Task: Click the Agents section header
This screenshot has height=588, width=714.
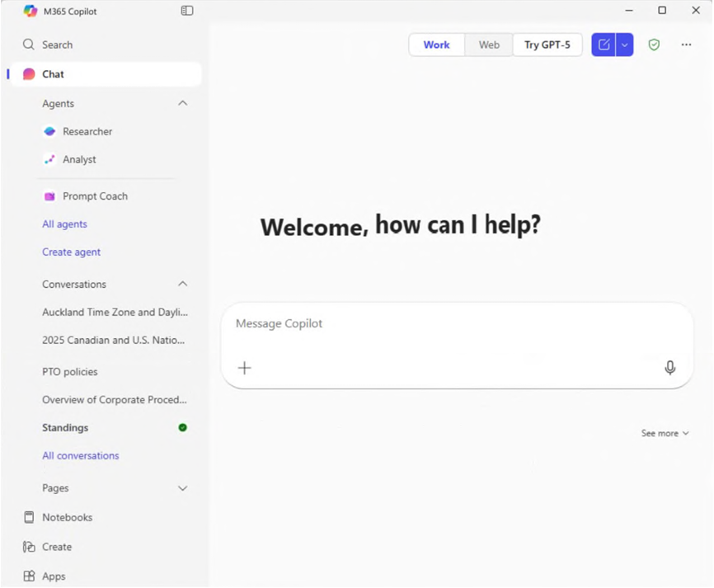Action: (x=58, y=103)
